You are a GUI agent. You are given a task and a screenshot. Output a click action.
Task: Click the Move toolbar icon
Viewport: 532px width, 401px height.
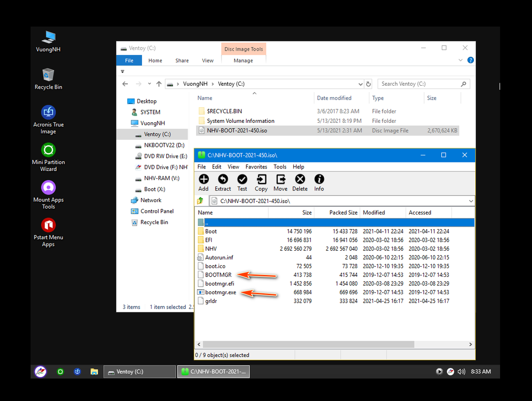pyautogui.click(x=281, y=179)
